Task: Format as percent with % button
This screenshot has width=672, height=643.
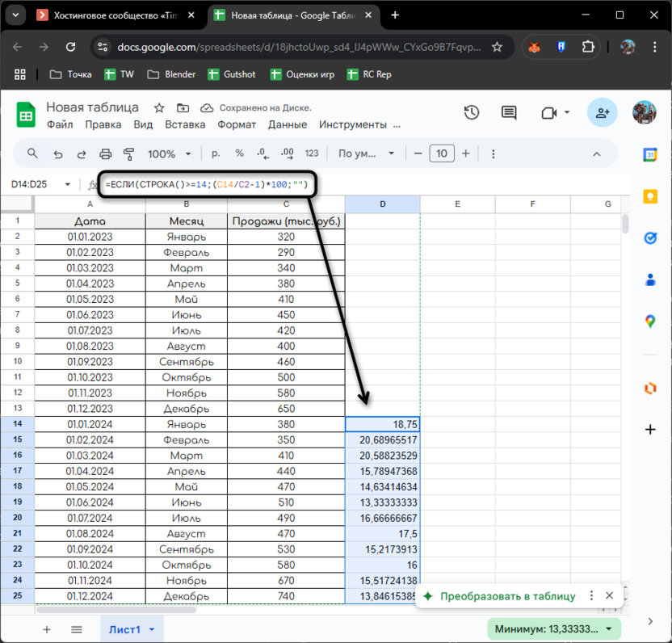Action: [x=239, y=153]
